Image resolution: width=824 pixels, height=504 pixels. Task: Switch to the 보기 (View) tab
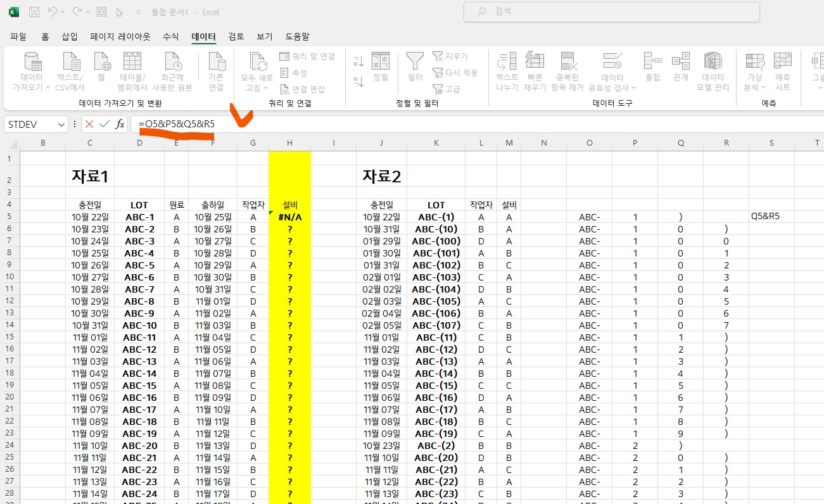(265, 37)
